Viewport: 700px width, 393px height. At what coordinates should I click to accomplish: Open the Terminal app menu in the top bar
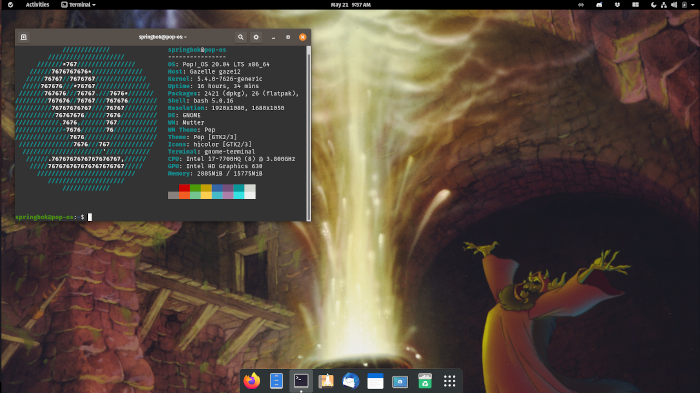point(79,4)
